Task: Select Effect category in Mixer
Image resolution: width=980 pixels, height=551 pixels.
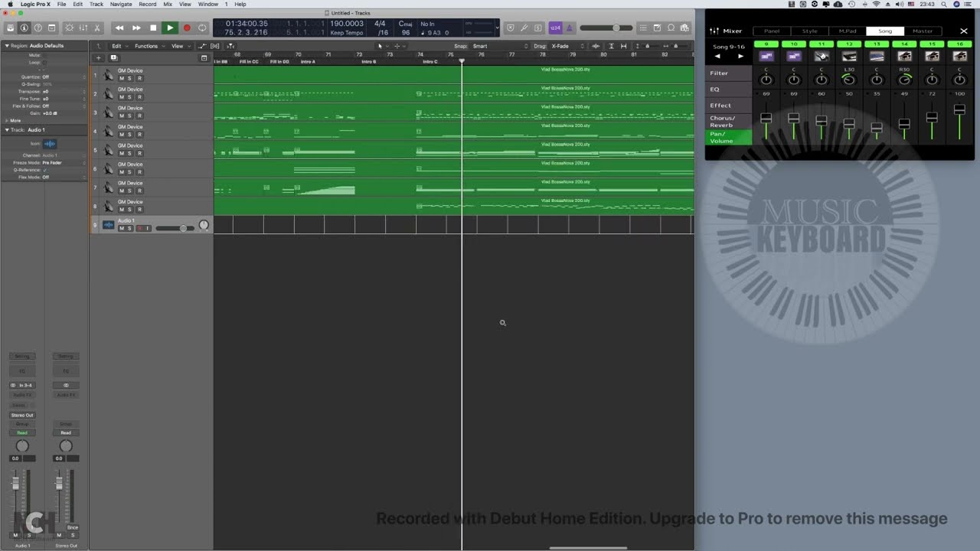Action: click(x=728, y=106)
